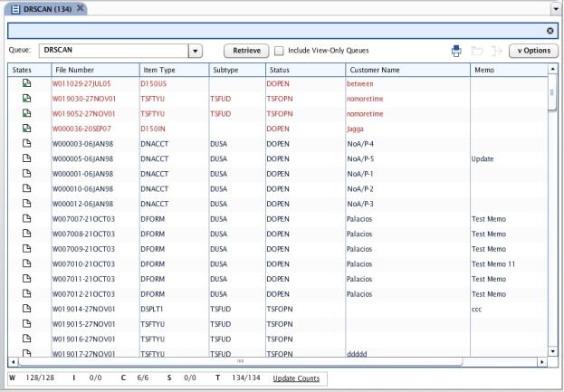Click customer NoA/P-4 cell
The width and height of the screenshot is (564, 392).
(x=408, y=144)
